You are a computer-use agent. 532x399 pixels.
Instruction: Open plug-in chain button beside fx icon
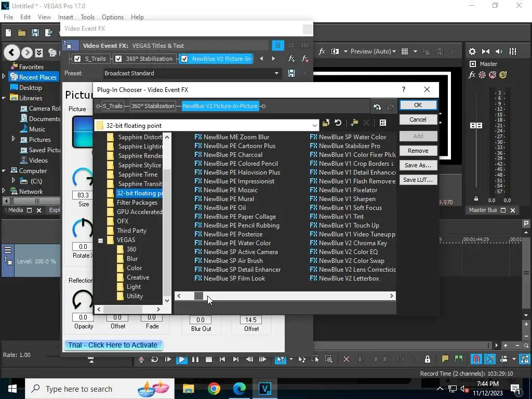point(291,59)
